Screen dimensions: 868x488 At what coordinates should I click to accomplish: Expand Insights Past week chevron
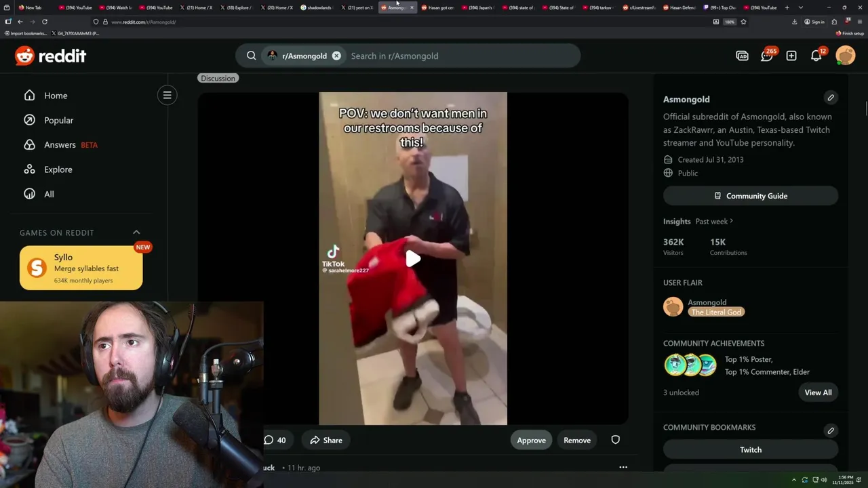coord(731,221)
